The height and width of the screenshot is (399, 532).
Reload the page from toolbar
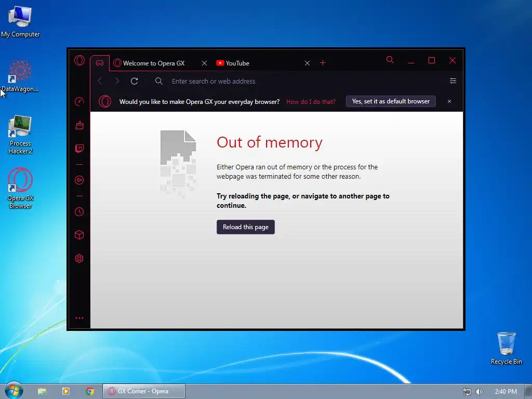tap(135, 81)
